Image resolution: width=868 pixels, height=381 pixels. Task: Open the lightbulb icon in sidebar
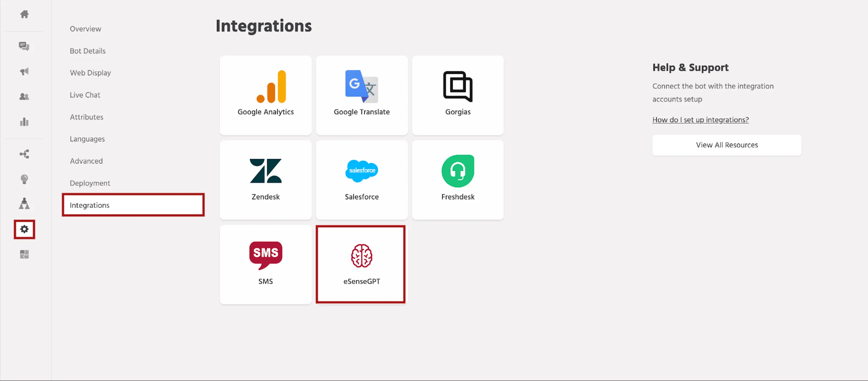click(x=24, y=179)
